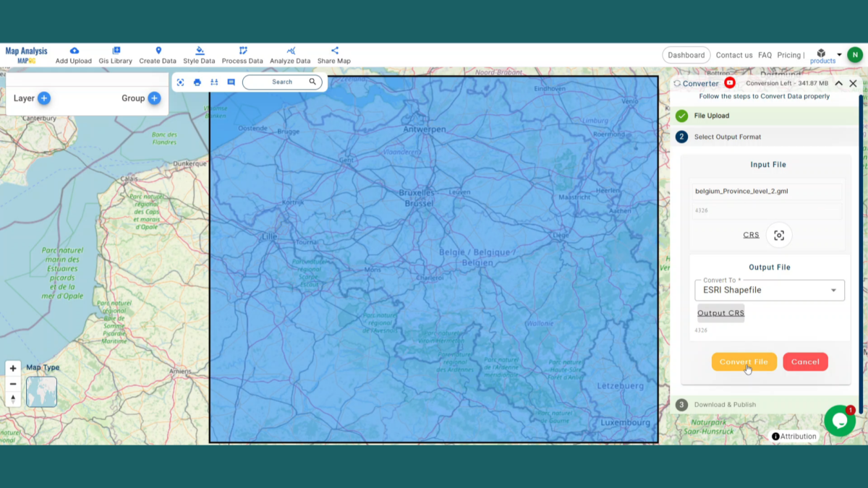Expand the products dropdown

click(839, 55)
